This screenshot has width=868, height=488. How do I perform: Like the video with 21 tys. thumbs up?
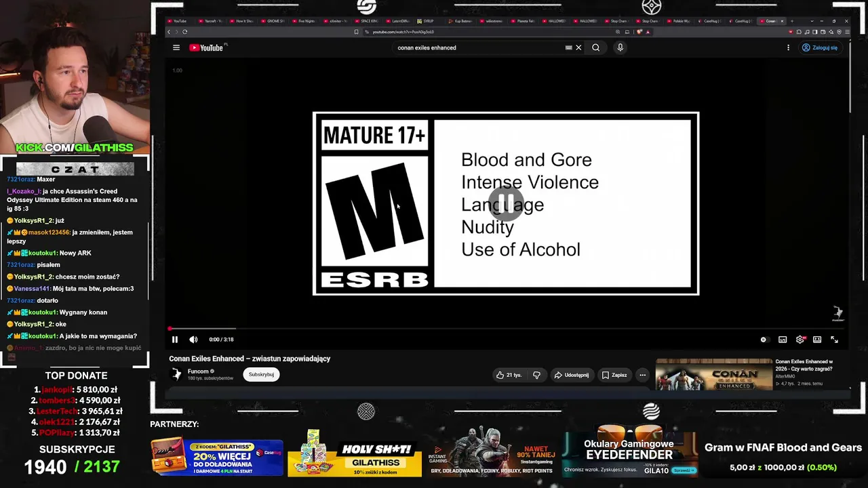[x=509, y=375]
